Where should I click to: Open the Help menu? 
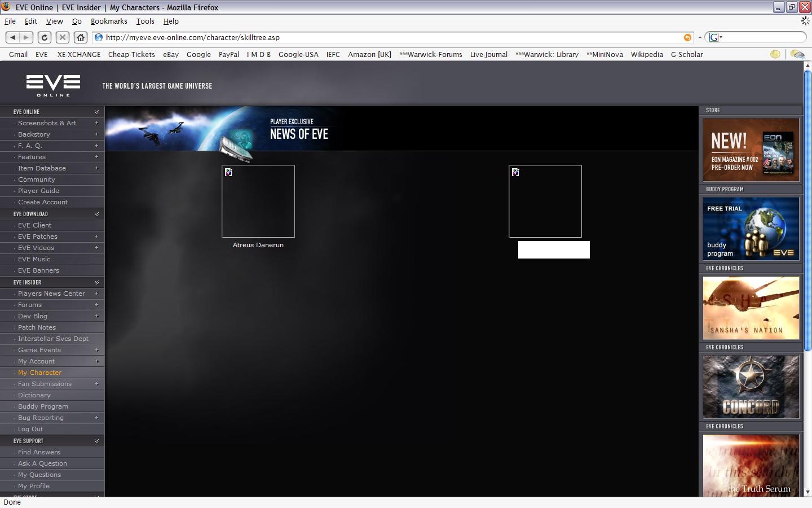point(171,21)
